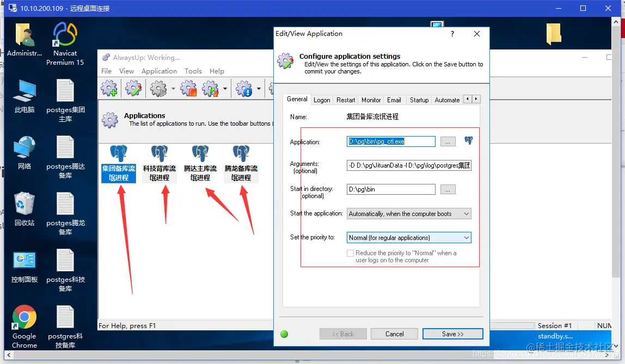
Task: Click the 控制面板 desktop icon
Action: click(x=24, y=267)
